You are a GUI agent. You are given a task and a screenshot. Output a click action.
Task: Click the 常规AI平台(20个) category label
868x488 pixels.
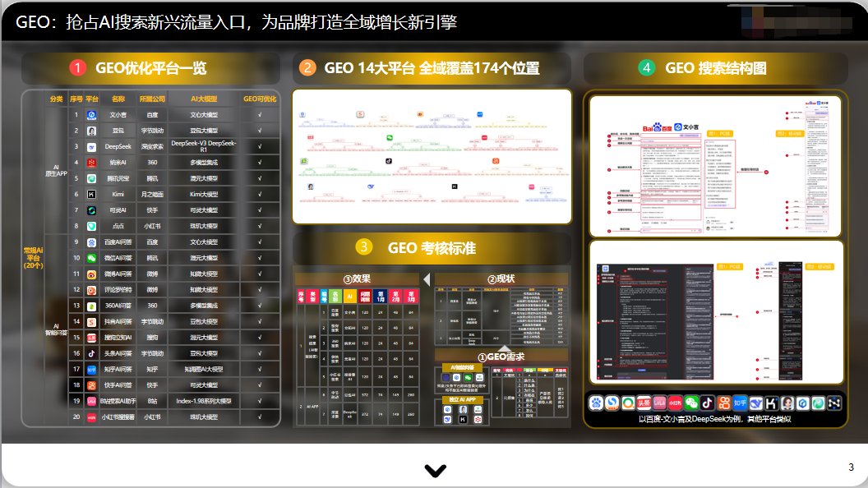click(x=33, y=258)
